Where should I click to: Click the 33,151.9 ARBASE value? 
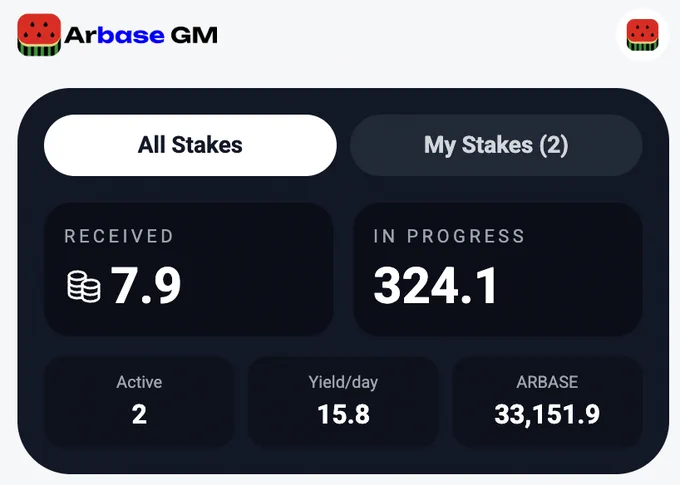pyautogui.click(x=547, y=414)
